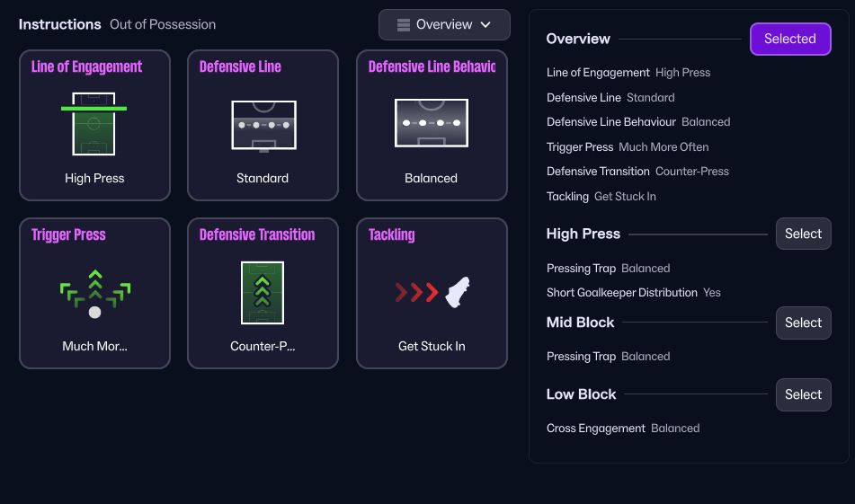Toggle the purple Selected button for Overview
This screenshot has width=855, height=504.
coord(789,39)
